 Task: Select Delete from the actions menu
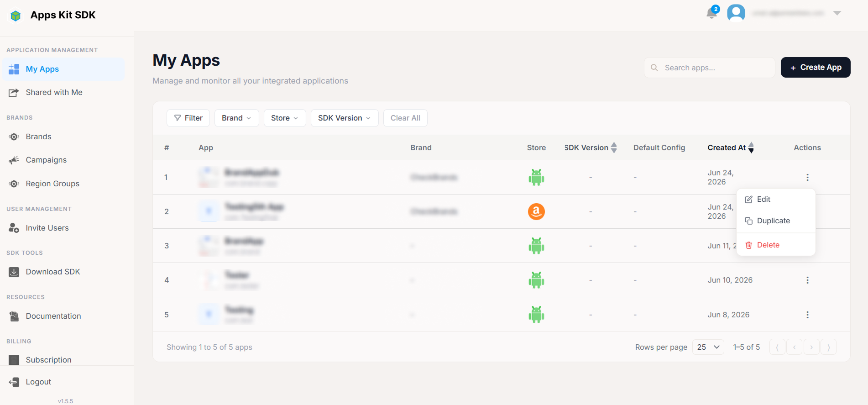tap(776, 245)
